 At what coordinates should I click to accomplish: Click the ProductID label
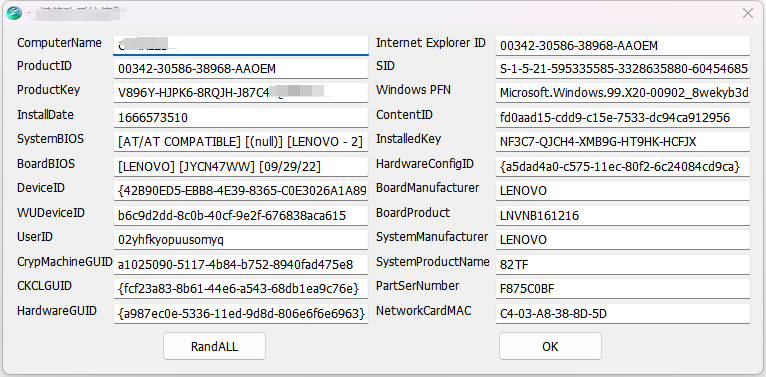tap(45, 66)
